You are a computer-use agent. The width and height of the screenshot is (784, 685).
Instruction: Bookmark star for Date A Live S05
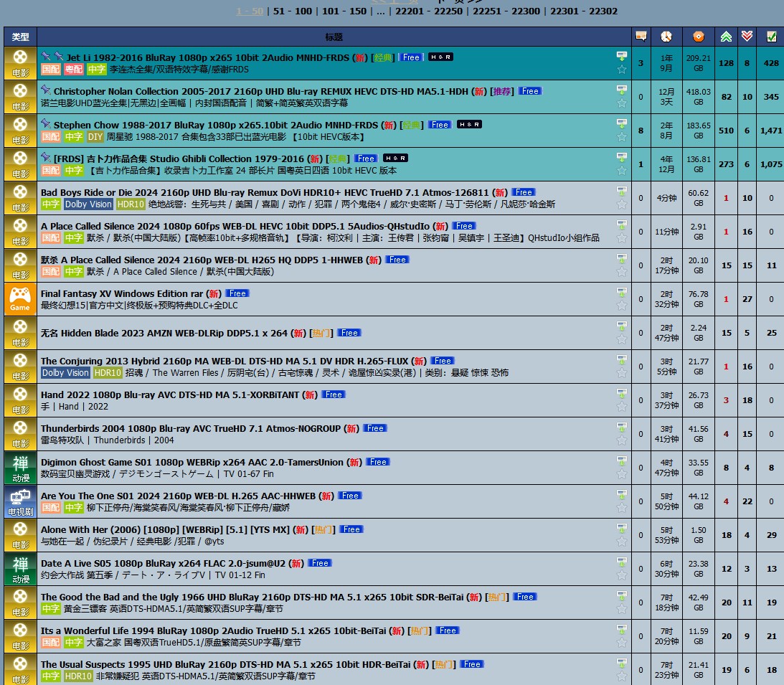pyautogui.click(x=621, y=575)
